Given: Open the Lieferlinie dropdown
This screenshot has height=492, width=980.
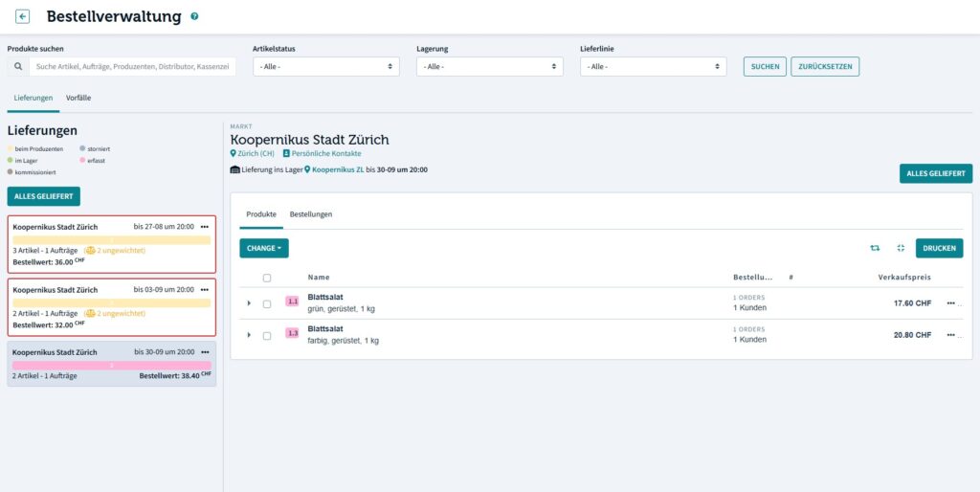Looking at the screenshot, I should (654, 67).
